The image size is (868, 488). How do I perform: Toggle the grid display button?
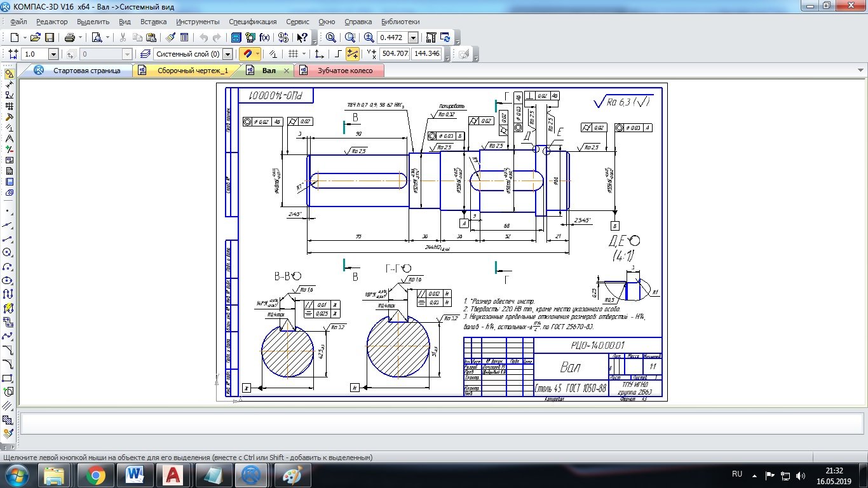click(x=293, y=55)
